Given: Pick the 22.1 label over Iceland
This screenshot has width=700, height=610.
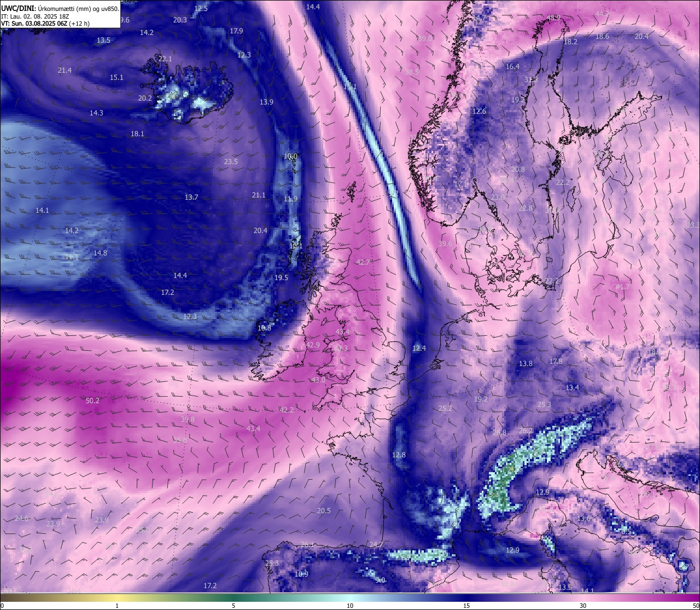Looking at the screenshot, I should click(x=165, y=59).
